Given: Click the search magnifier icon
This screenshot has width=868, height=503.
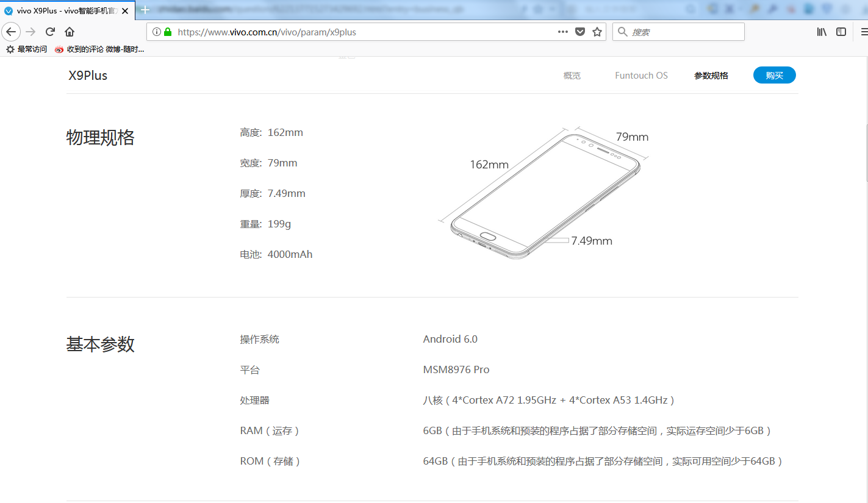Looking at the screenshot, I should click(x=622, y=32).
